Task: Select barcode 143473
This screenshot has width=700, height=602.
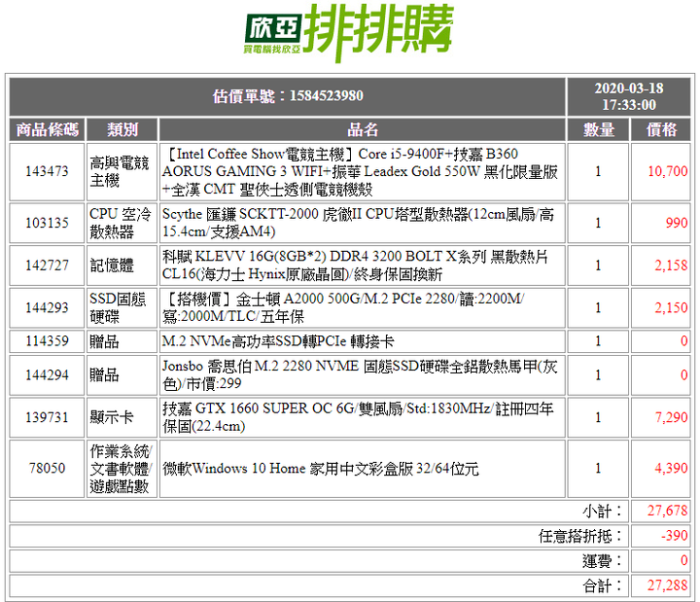Action: [x=47, y=171]
